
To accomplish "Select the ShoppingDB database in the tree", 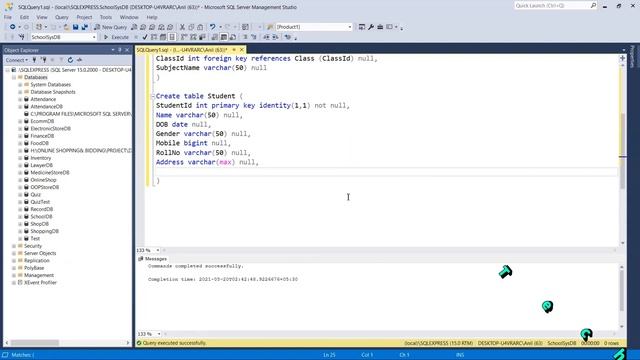I will tap(44, 231).
